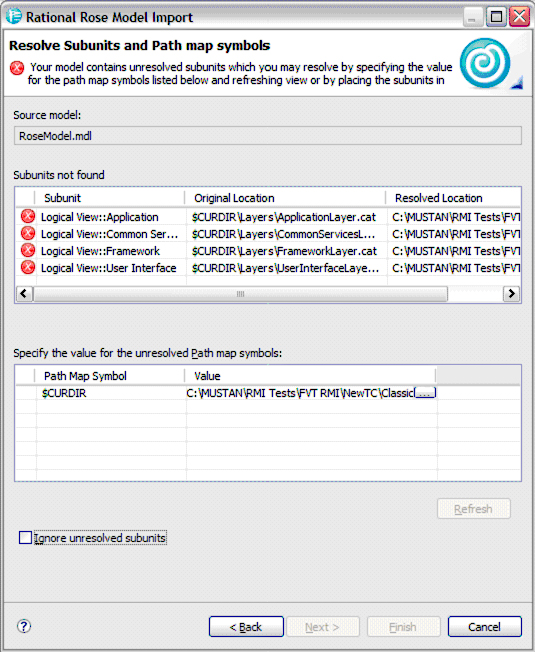535x652 pixels.
Task: Click the left arrow of horizontal scrollbar
Action: click(24, 294)
